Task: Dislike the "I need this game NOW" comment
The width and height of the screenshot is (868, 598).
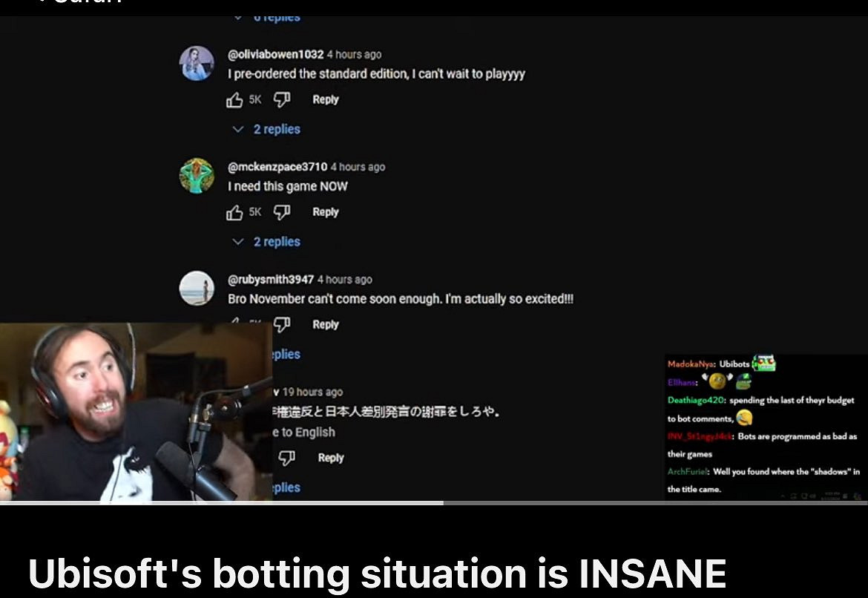Action: 282,212
